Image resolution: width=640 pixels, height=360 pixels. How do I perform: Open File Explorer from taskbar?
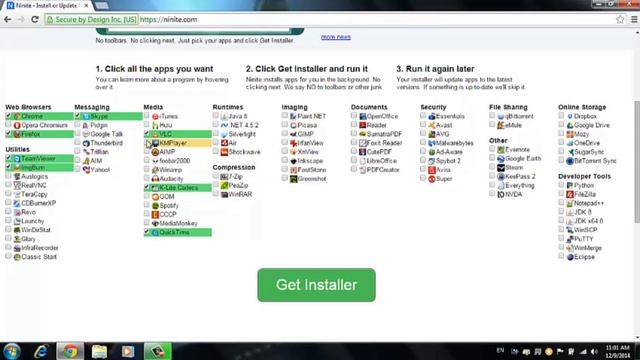click(99, 351)
